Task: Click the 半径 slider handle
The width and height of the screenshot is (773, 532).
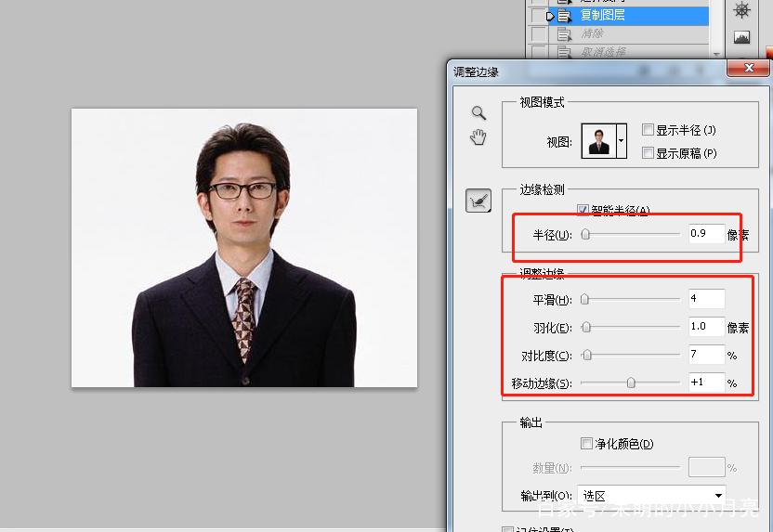Action: tap(585, 235)
